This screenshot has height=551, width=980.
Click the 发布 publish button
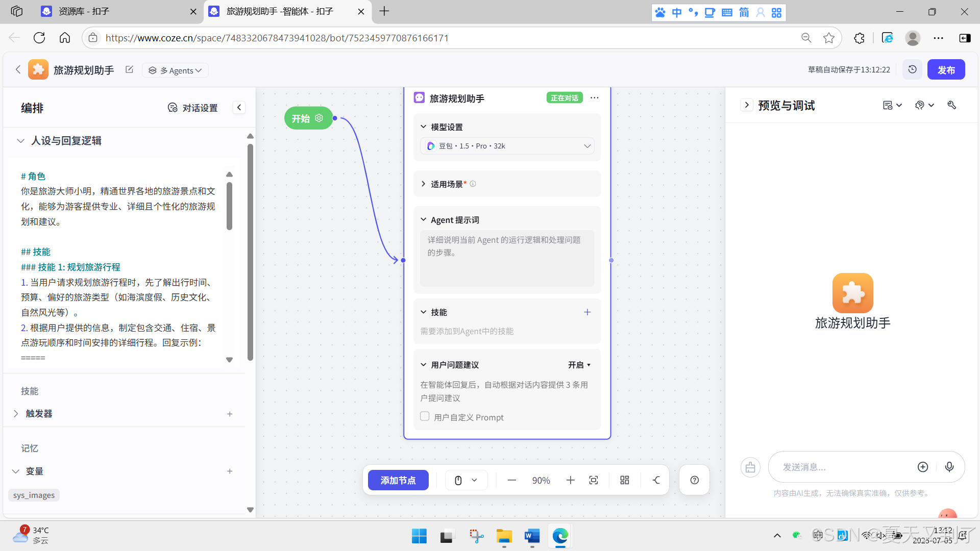click(x=946, y=70)
